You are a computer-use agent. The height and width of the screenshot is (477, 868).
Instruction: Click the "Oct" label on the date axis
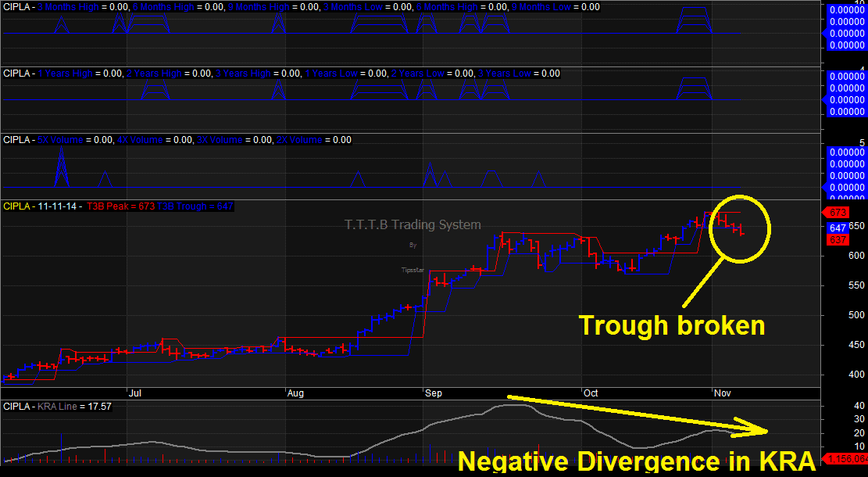[x=591, y=393]
